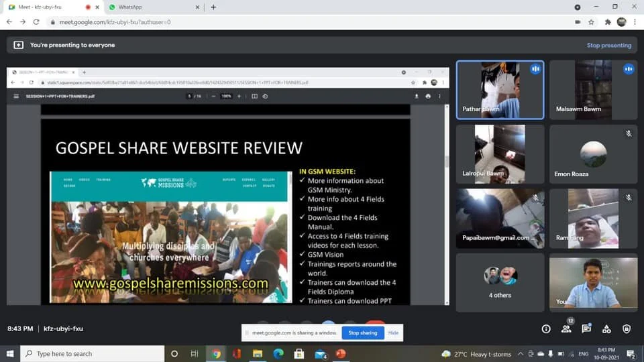The height and width of the screenshot is (362, 644).
Task: Open meeting details info icon
Action: [546, 328]
